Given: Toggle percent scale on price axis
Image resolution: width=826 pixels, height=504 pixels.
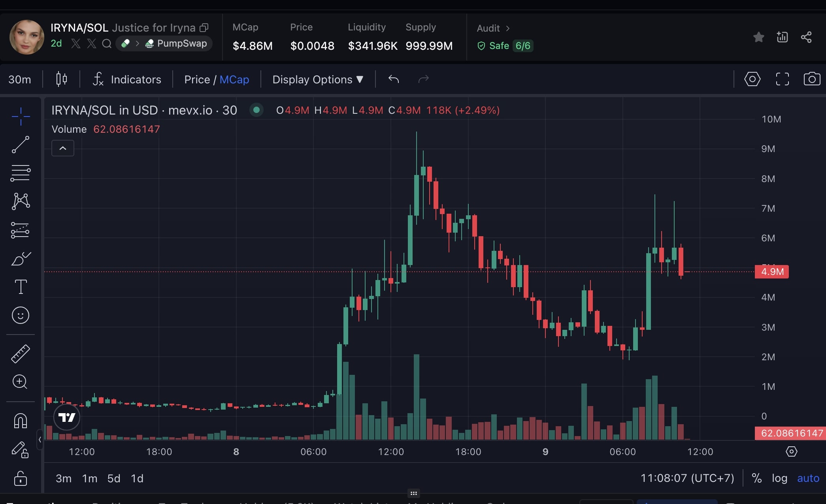Looking at the screenshot, I should [x=756, y=478].
